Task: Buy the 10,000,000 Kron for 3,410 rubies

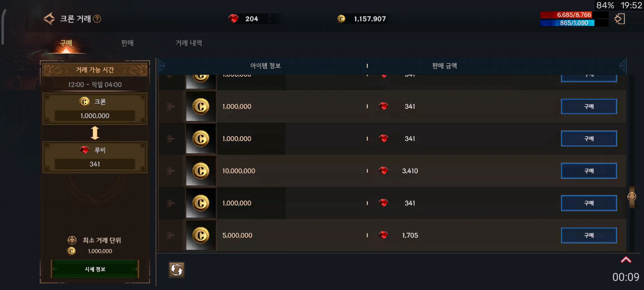Action: point(589,171)
